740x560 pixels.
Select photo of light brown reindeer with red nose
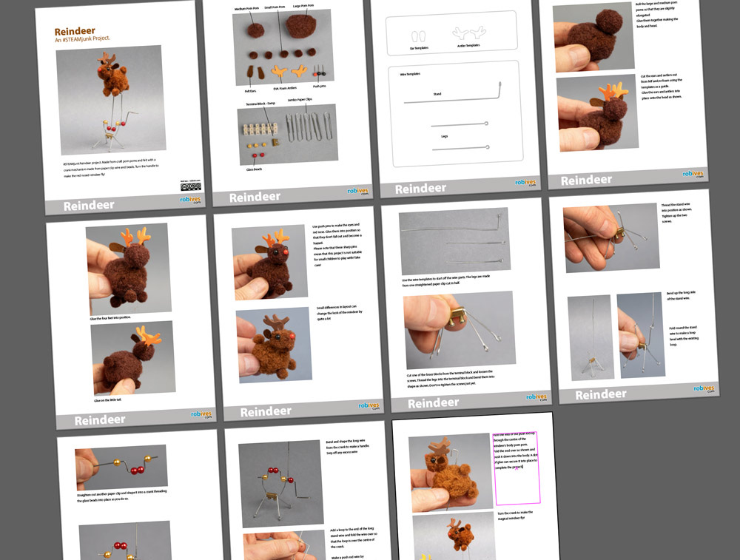(275, 345)
